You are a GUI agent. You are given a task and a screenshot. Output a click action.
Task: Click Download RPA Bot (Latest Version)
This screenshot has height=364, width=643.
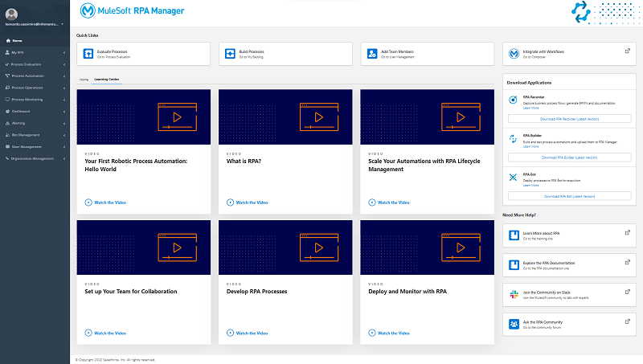pos(569,196)
